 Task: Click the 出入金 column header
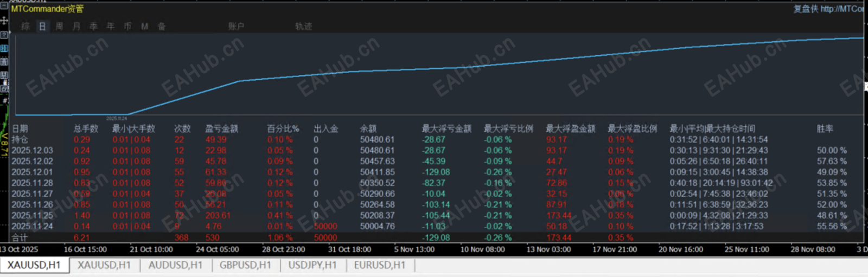click(x=326, y=128)
